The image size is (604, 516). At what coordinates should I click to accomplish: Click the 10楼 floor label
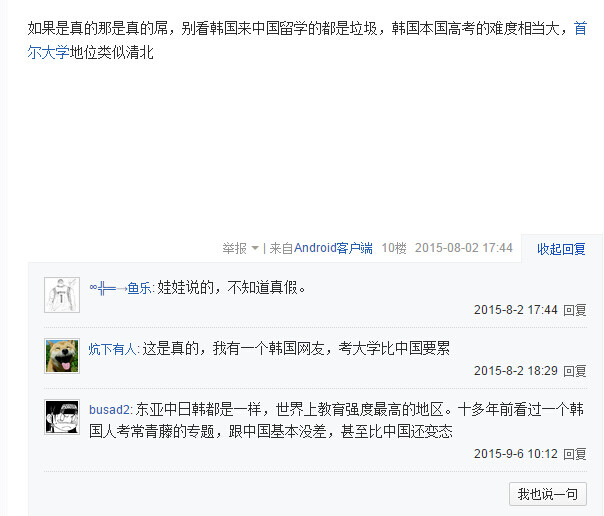[x=394, y=248]
